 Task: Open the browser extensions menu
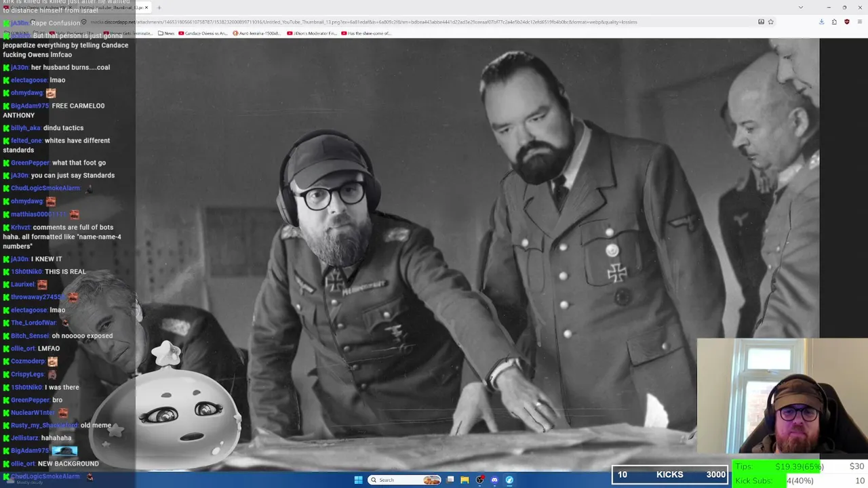(834, 22)
